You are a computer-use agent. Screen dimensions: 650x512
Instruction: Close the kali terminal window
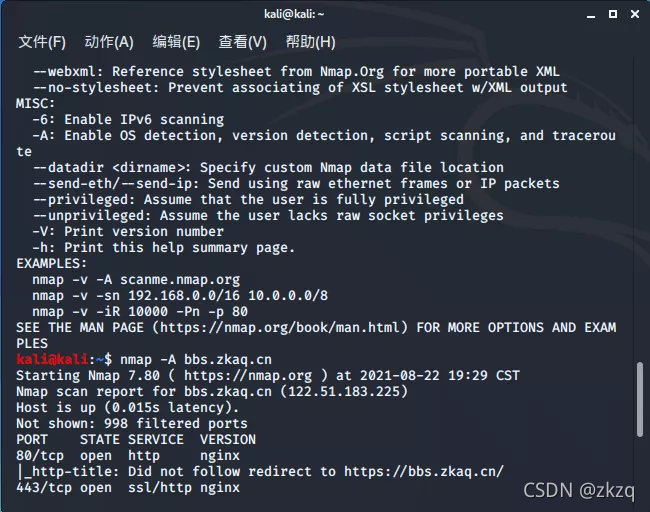pos(635,14)
